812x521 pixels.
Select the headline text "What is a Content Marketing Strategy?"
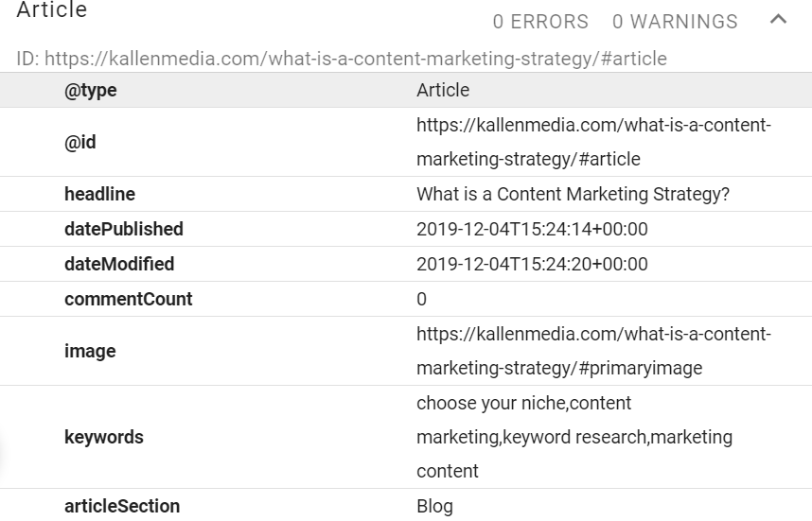573,194
